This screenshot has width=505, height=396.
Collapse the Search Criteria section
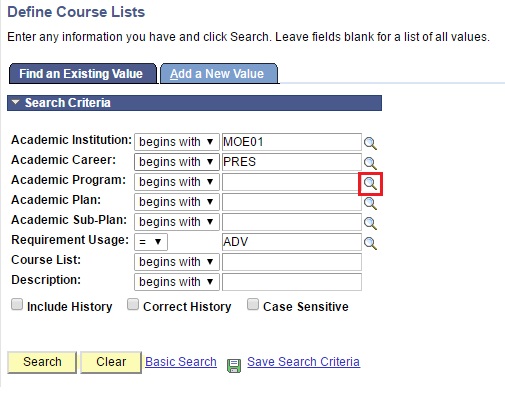pyautogui.click(x=15, y=102)
